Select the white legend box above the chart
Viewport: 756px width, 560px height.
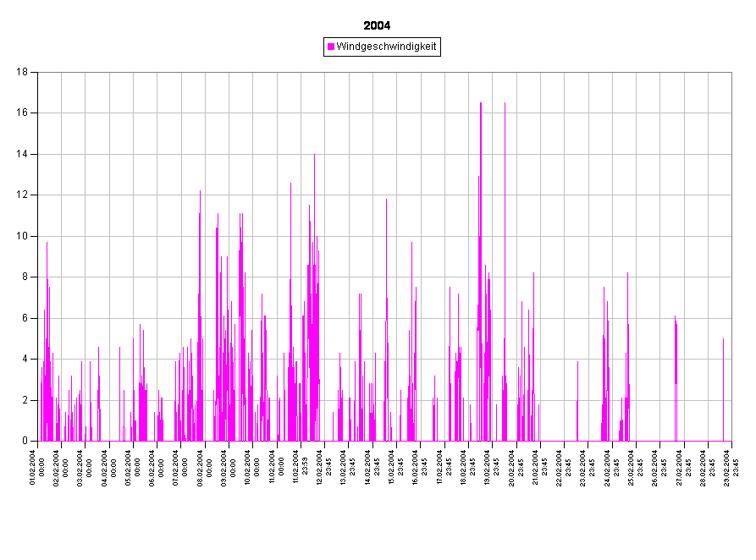(382, 47)
